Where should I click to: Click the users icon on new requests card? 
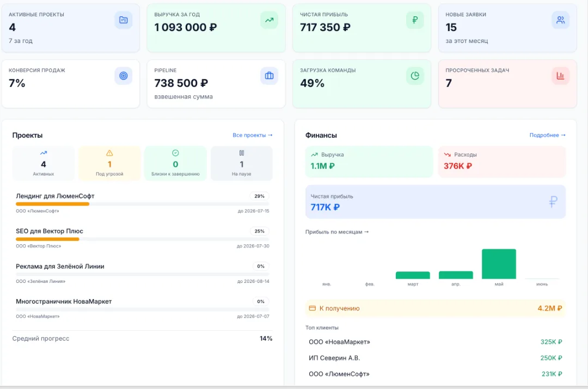561,20
